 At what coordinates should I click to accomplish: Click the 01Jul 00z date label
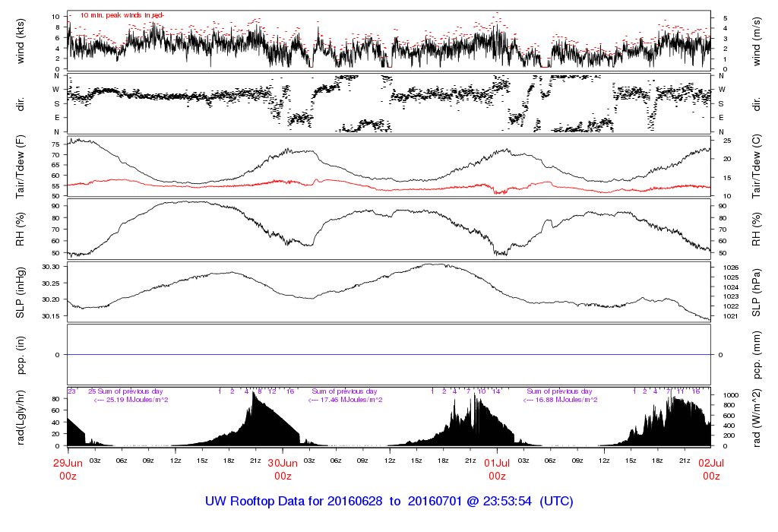tap(497, 469)
